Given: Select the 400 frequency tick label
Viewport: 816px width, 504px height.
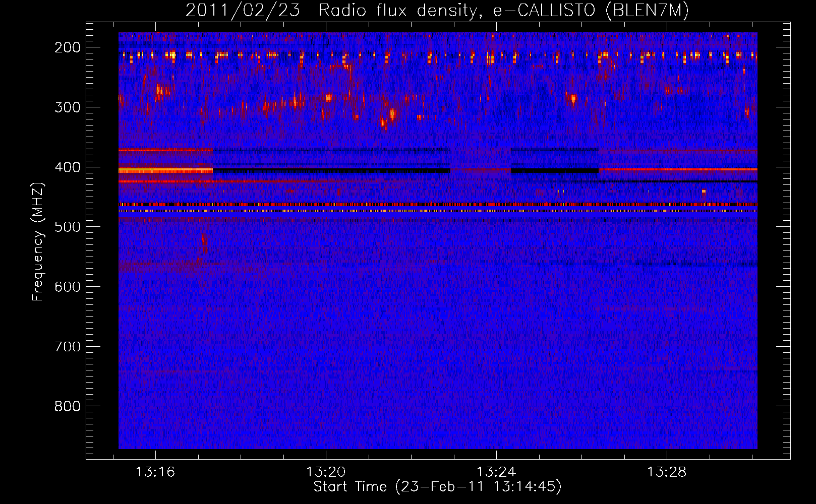Looking at the screenshot, I should 68,167.
